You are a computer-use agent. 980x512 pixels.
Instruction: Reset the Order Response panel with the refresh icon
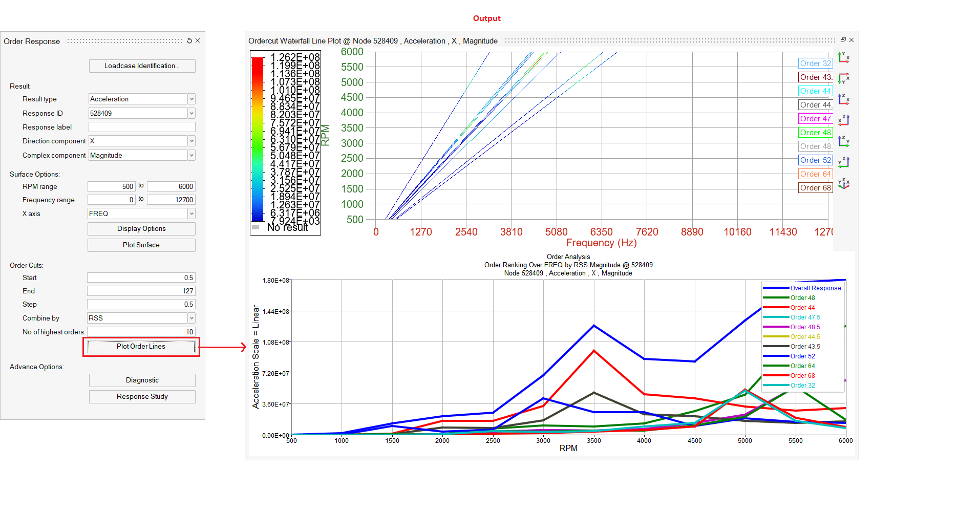pos(189,41)
